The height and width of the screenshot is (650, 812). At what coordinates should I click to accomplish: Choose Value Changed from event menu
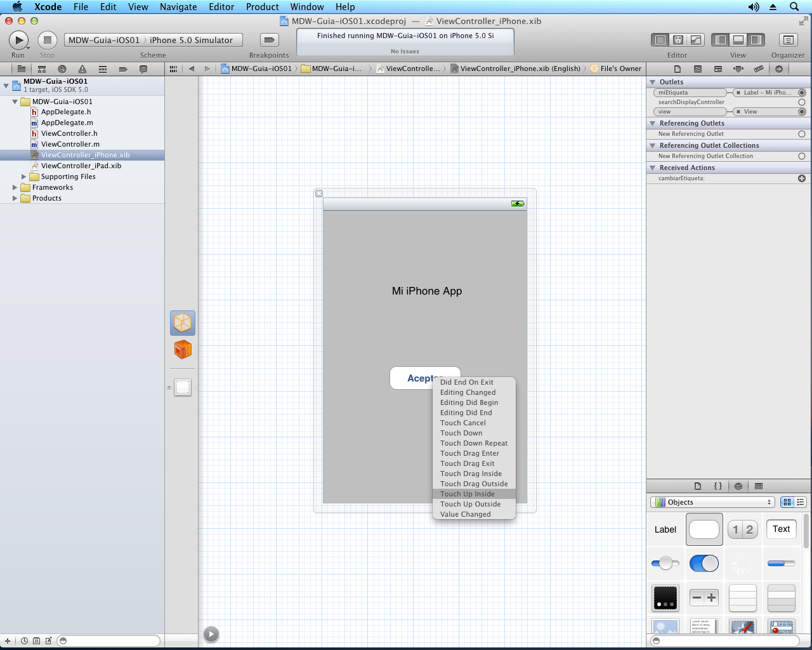474,514
